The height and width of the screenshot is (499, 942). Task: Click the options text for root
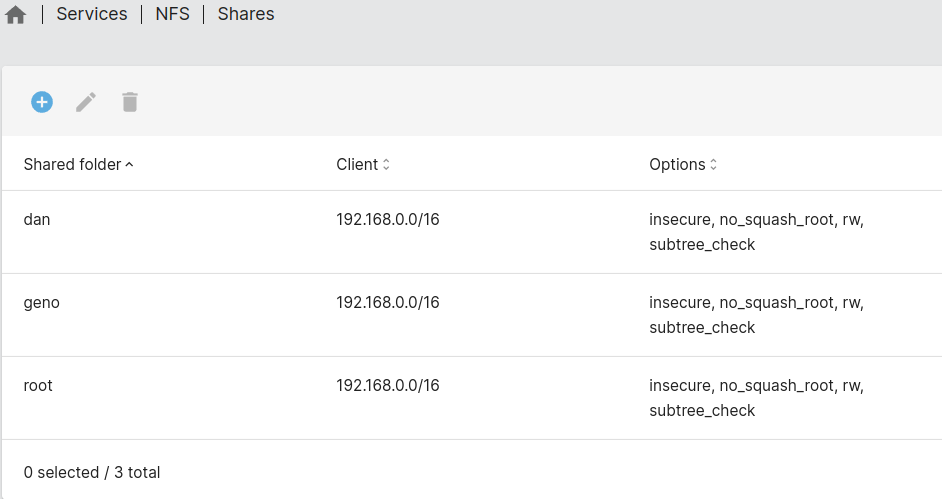[755, 397]
